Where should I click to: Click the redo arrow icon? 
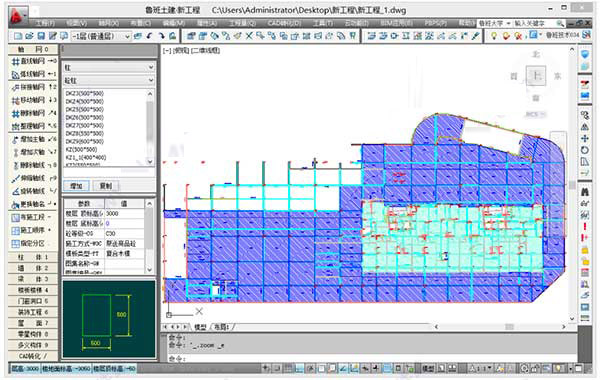161,36
